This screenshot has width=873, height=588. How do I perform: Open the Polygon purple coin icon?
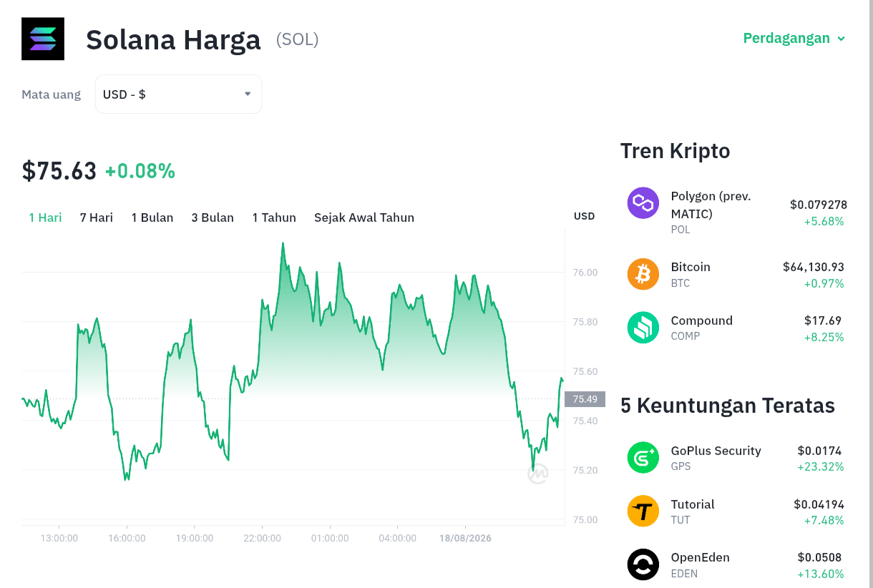pyautogui.click(x=643, y=203)
